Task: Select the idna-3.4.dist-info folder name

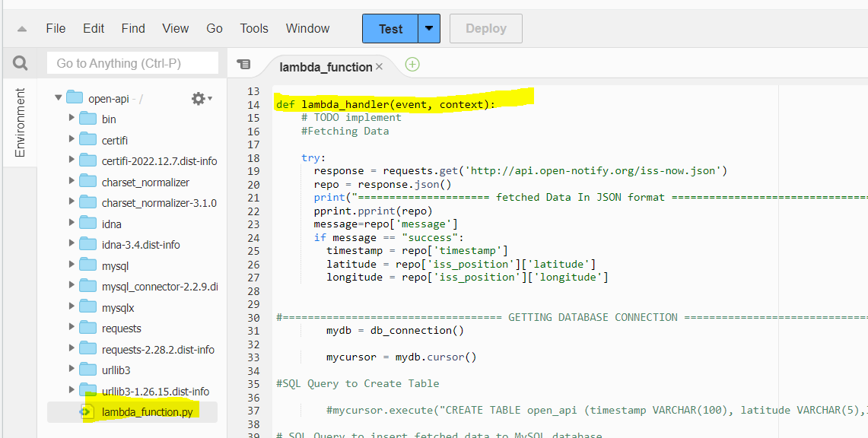Action: pyautogui.click(x=141, y=244)
